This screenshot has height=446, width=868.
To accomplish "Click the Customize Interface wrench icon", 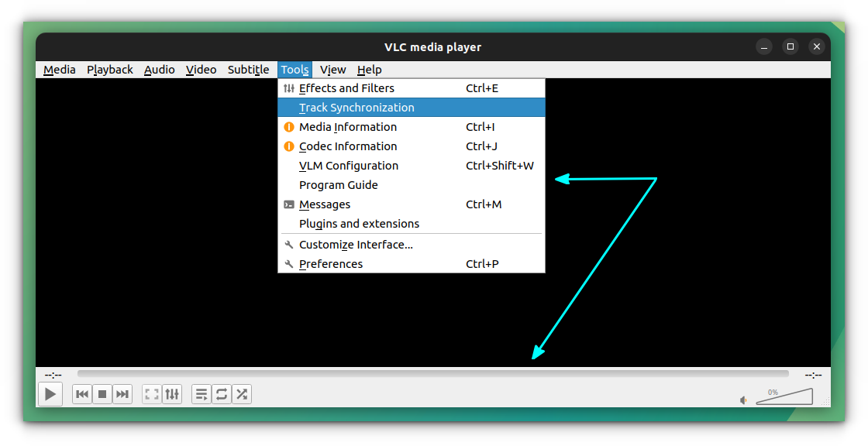I will [x=289, y=245].
